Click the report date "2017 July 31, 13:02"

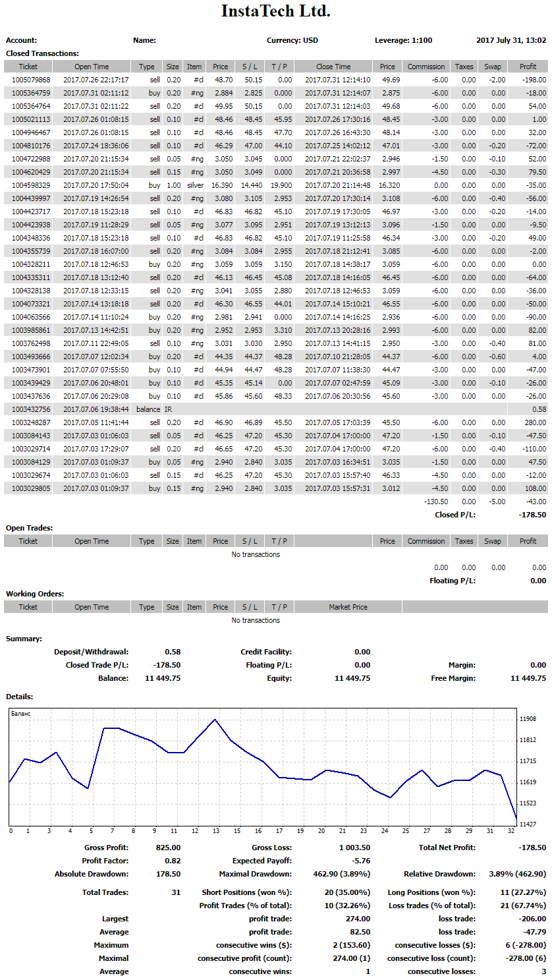[511, 40]
